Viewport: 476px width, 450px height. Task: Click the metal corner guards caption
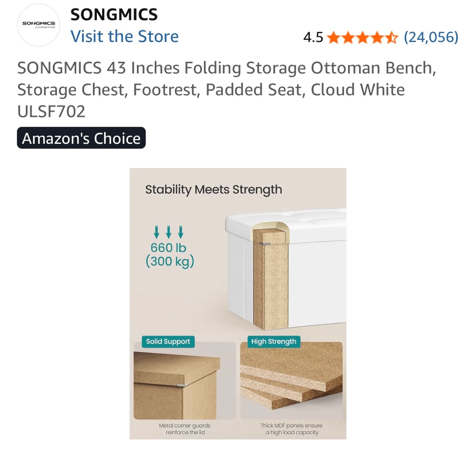[x=185, y=429]
